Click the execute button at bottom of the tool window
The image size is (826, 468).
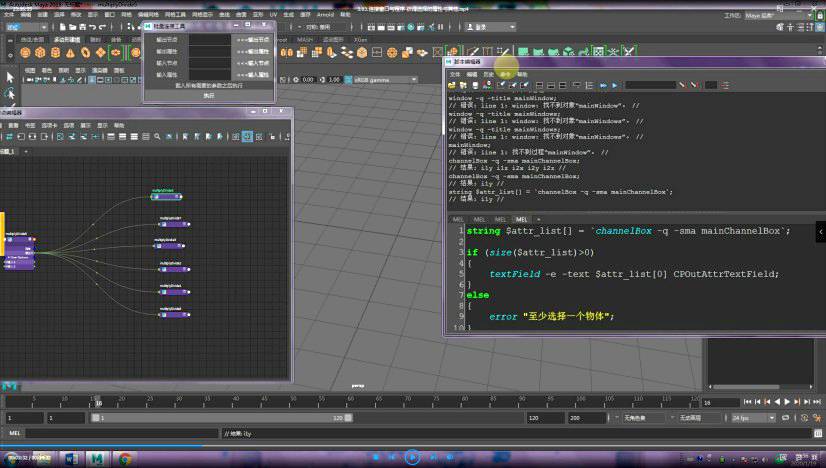coord(209,95)
